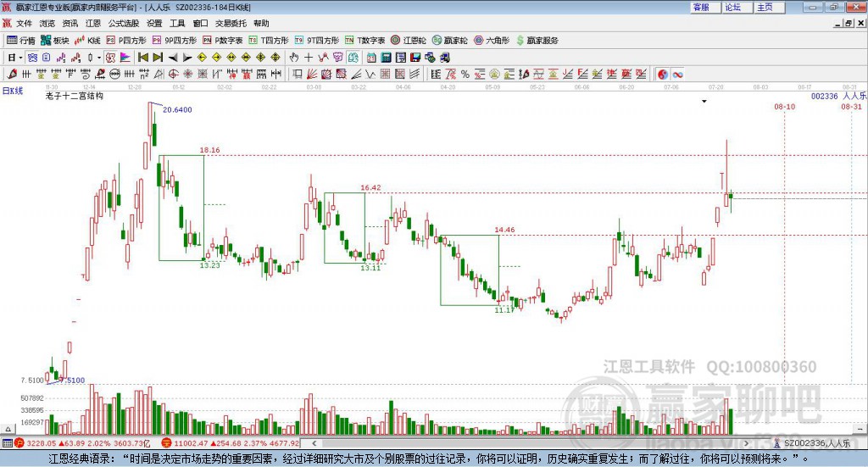Click the horizontal chart scrollbar track
The height and width of the screenshot is (467, 868).
531,443
